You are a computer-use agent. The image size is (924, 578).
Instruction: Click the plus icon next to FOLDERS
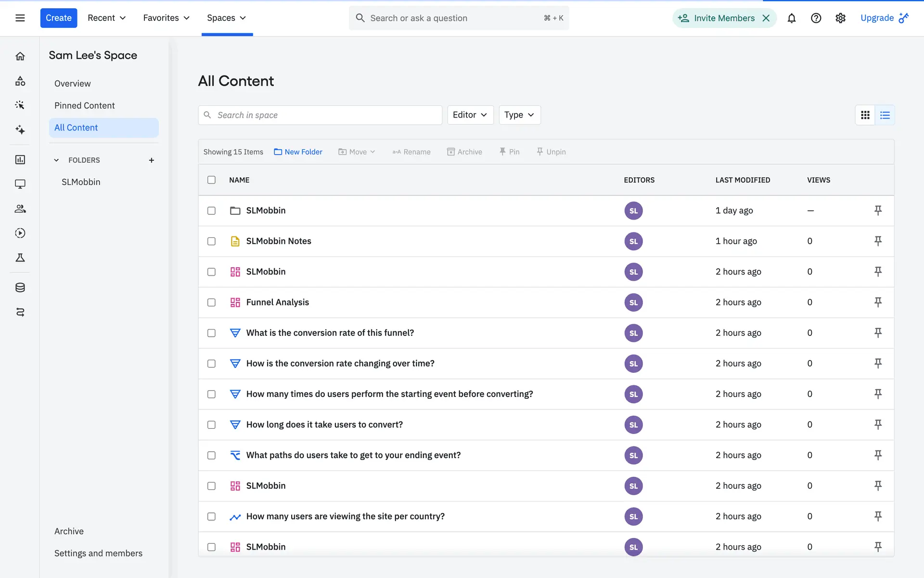point(152,160)
